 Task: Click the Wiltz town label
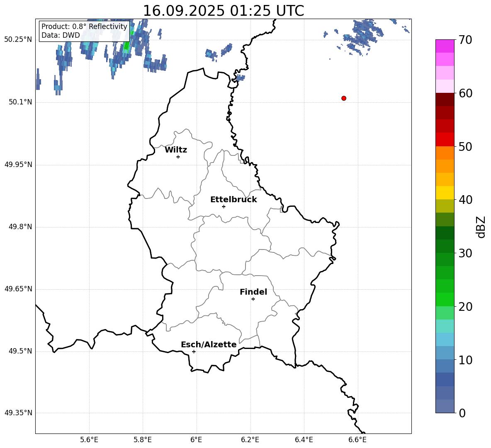(176, 150)
